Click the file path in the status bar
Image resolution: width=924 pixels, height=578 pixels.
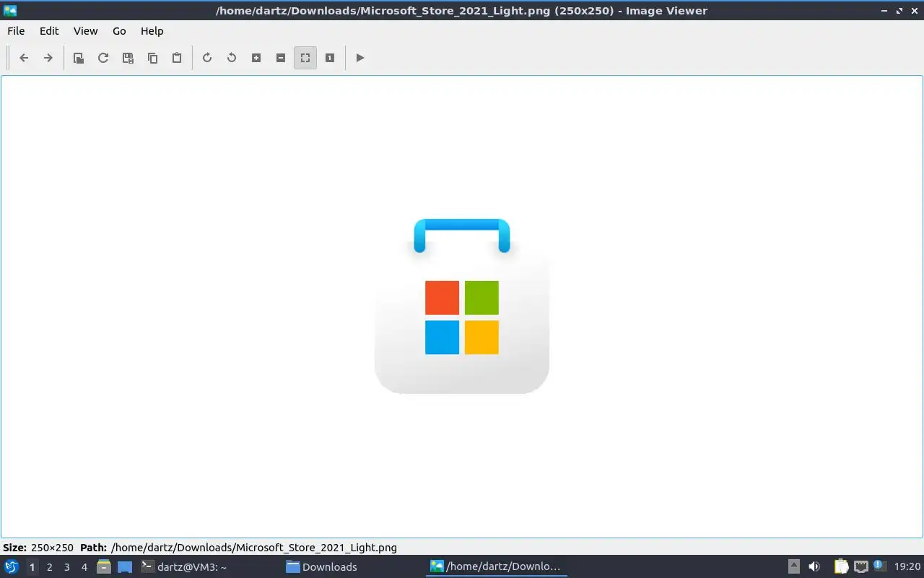coord(254,548)
